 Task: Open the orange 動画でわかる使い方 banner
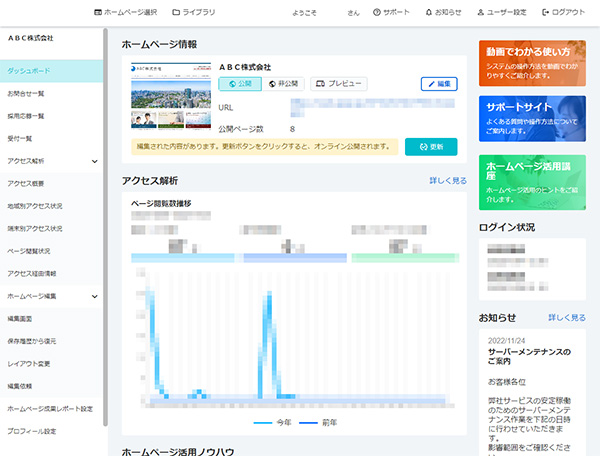tap(531, 61)
